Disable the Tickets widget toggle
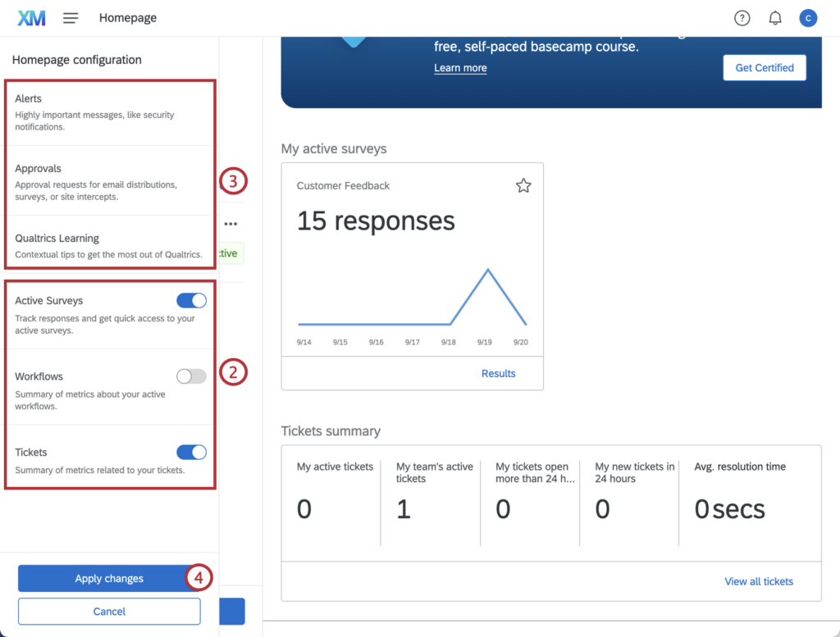 [x=191, y=452]
